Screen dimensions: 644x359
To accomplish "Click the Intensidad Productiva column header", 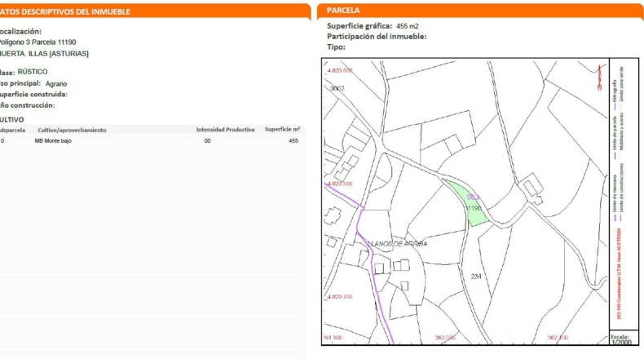I will pyautogui.click(x=225, y=130).
